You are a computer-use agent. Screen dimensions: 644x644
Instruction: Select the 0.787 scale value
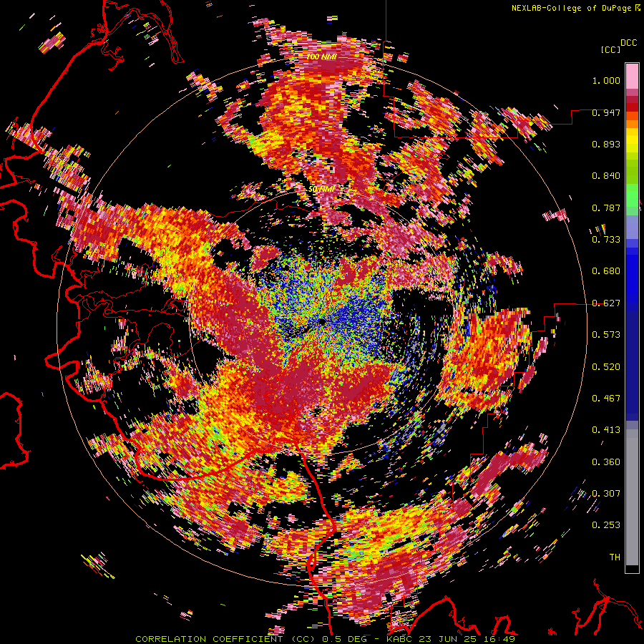606,208
